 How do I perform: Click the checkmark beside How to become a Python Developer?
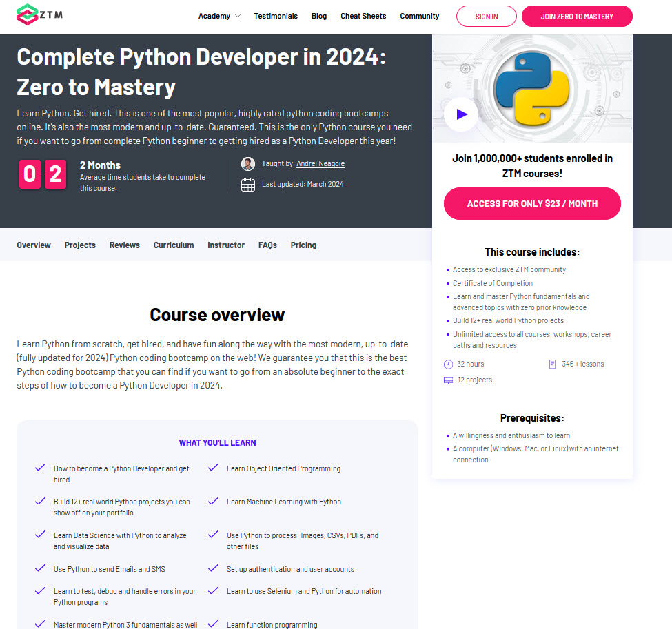pos(40,468)
